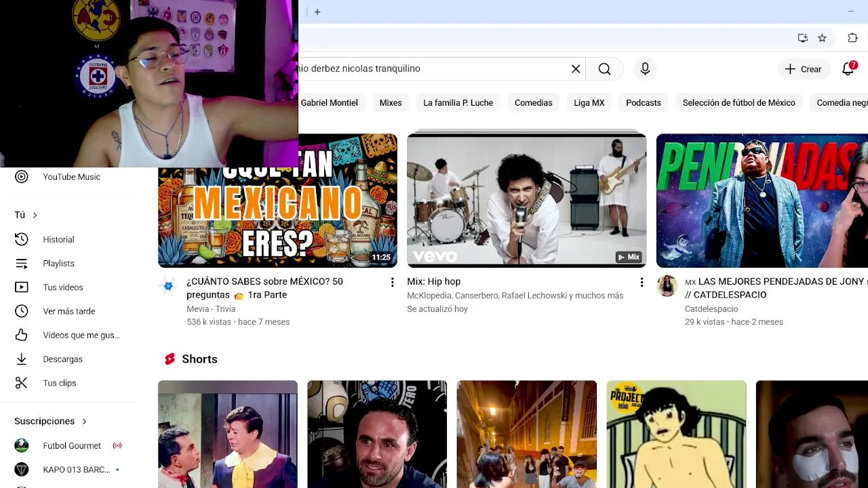The image size is (868, 488).
Task: Bookmark this page with the star icon
Action: [x=822, y=38]
